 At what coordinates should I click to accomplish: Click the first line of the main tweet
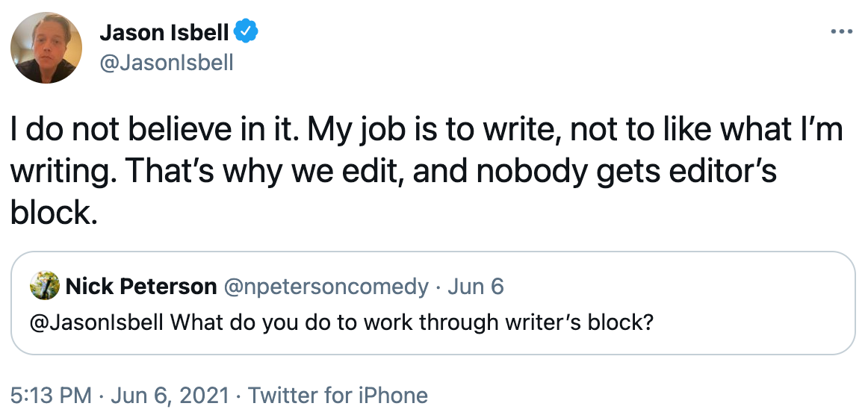click(x=426, y=131)
